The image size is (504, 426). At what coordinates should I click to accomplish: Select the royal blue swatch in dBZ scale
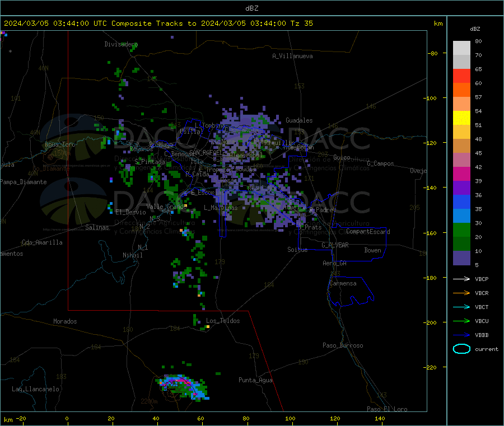pyautogui.click(x=461, y=202)
